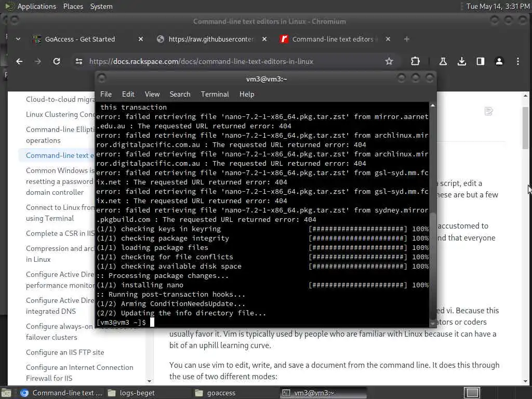532x399 pixels.
Task: Open Compression and archiving in Linux link
Action: [60, 254]
